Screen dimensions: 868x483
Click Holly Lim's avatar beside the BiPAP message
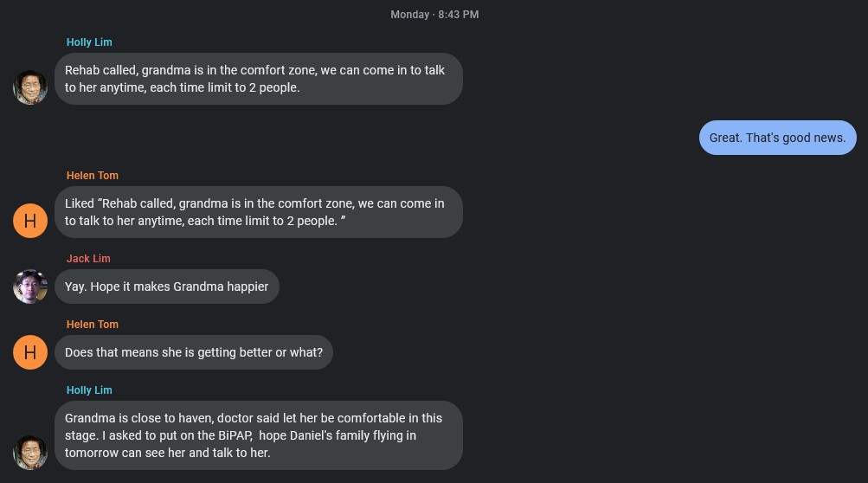[30, 453]
